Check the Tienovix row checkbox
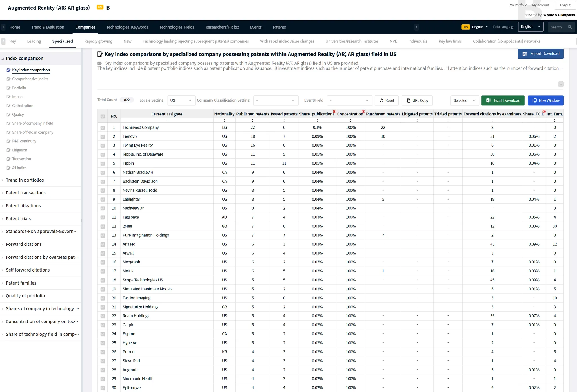The width and height of the screenshot is (577, 392). click(x=103, y=136)
